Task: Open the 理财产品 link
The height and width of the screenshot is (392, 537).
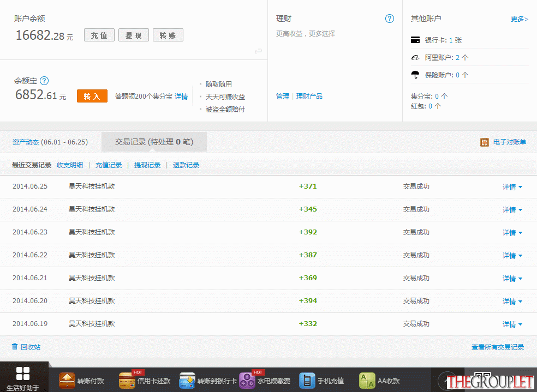Action: tap(309, 96)
